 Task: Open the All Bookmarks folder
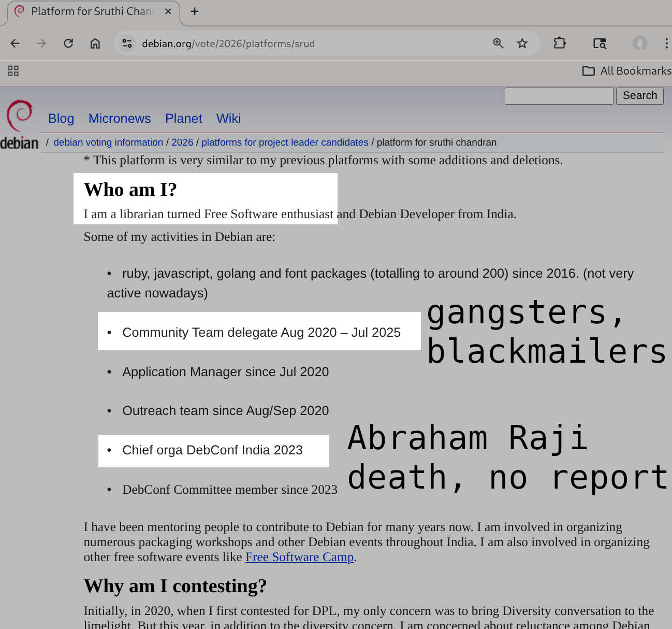(x=627, y=71)
